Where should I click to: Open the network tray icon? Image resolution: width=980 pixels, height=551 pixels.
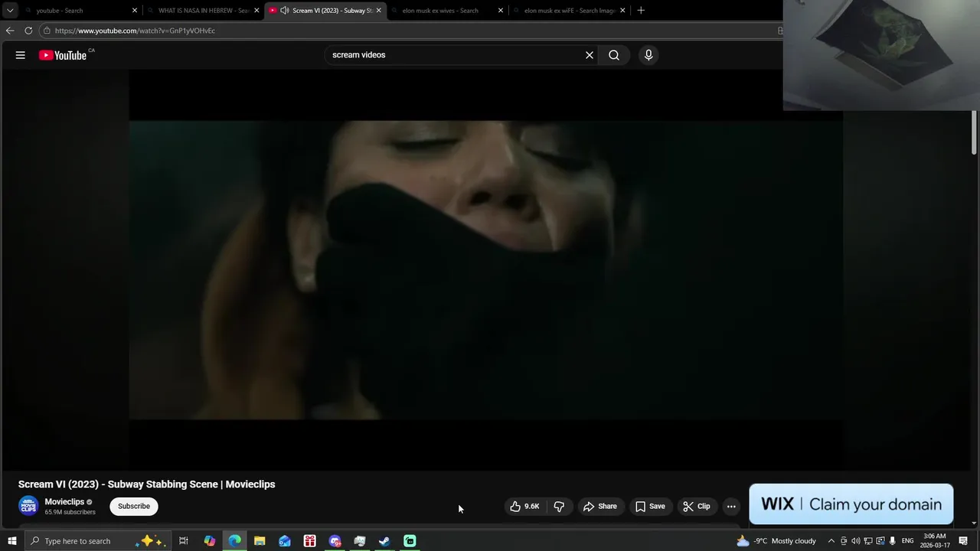pos(868,541)
